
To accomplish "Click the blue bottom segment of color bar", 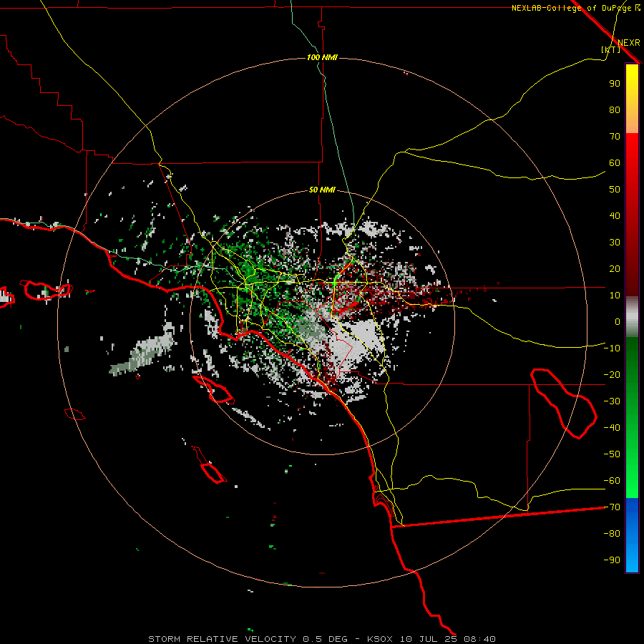I will pyautogui.click(x=632, y=535).
